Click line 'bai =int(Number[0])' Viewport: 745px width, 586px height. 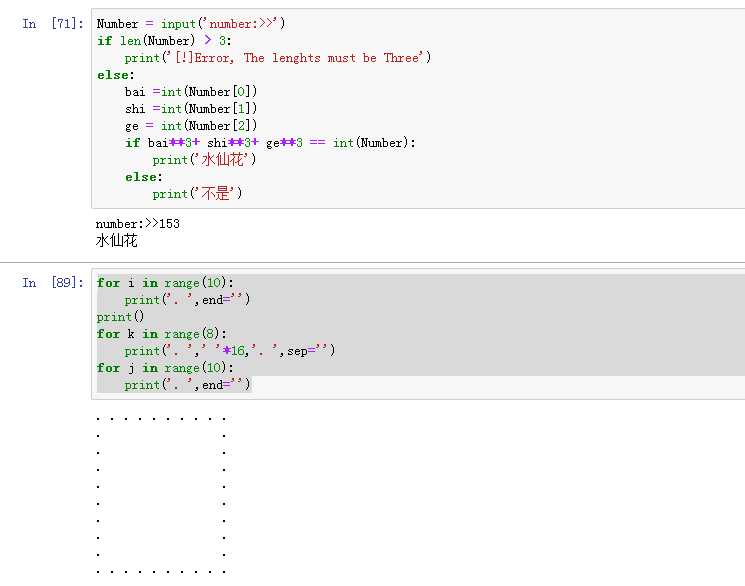(x=191, y=92)
